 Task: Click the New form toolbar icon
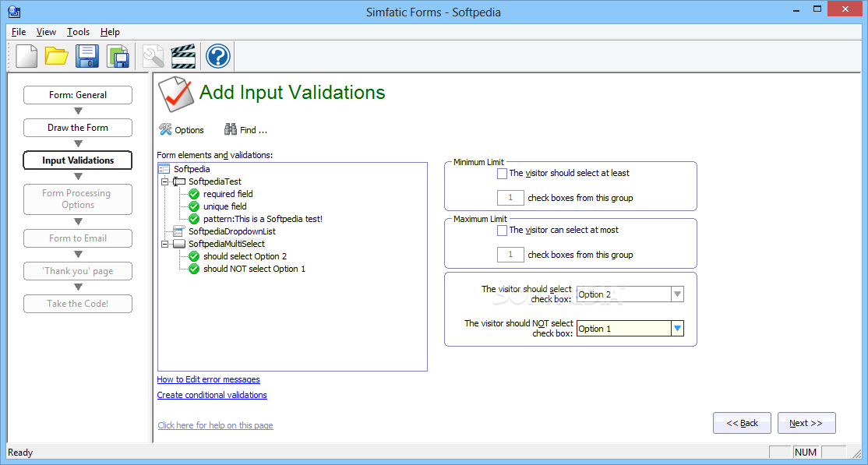(26, 56)
